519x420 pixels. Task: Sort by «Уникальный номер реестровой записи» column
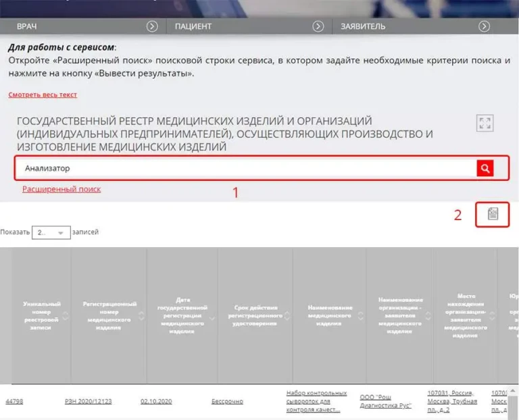(x=66, y=316)
